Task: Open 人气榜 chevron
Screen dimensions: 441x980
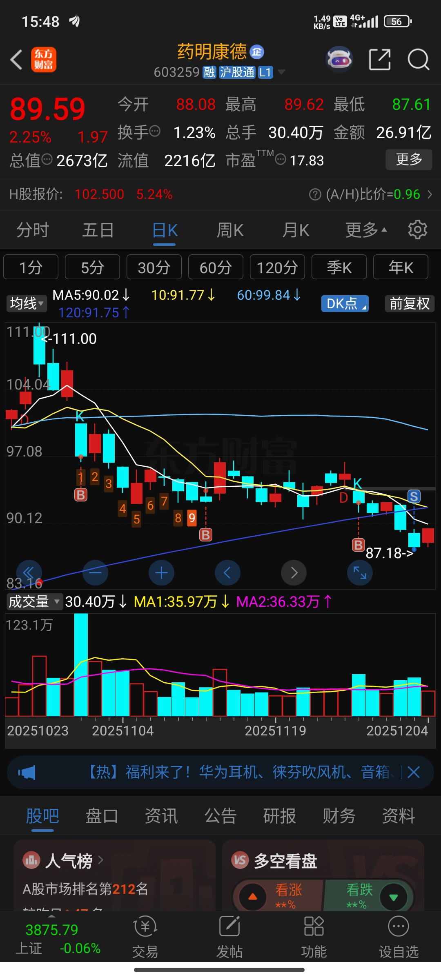Action: click(100, 860)
